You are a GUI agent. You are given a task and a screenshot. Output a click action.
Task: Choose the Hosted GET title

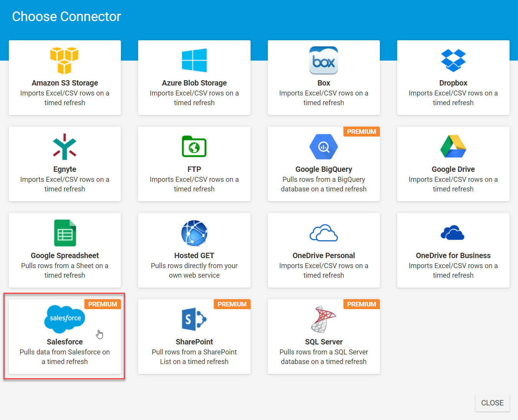tap(194, 255)
